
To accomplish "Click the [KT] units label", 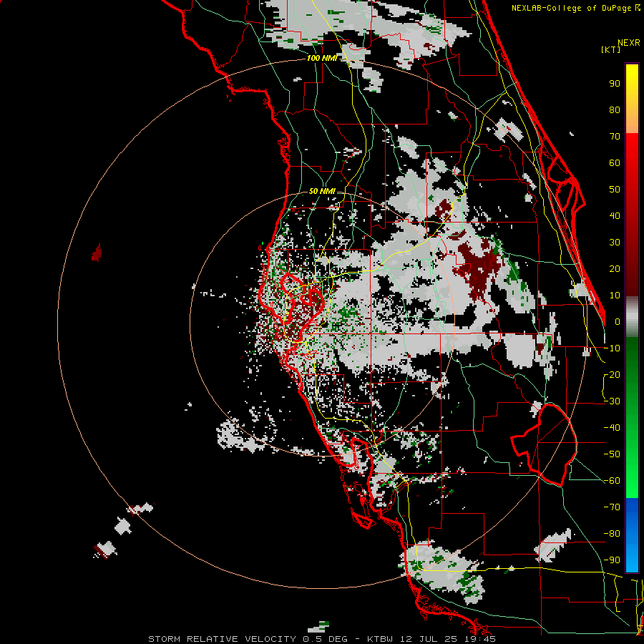I will [x=611, y=49].
